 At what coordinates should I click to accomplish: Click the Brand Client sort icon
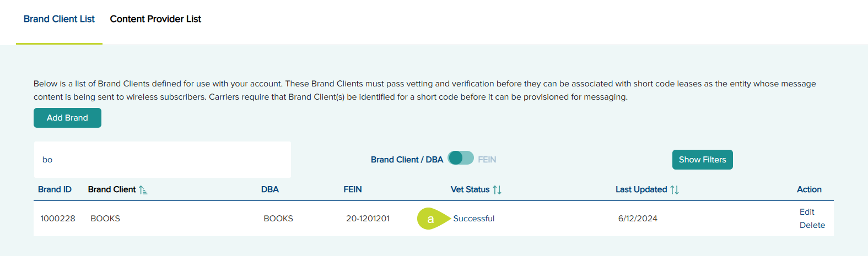143,190
